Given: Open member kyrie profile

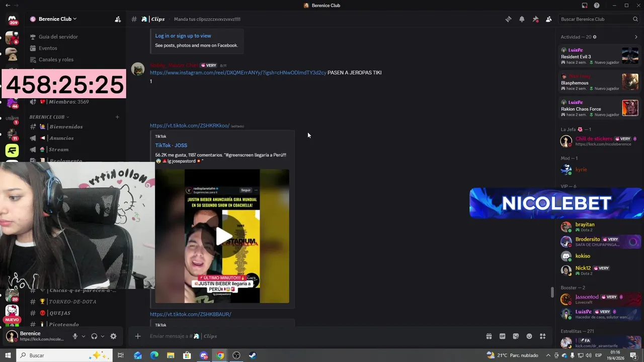Looking at the screenshot, I should 600,170.
